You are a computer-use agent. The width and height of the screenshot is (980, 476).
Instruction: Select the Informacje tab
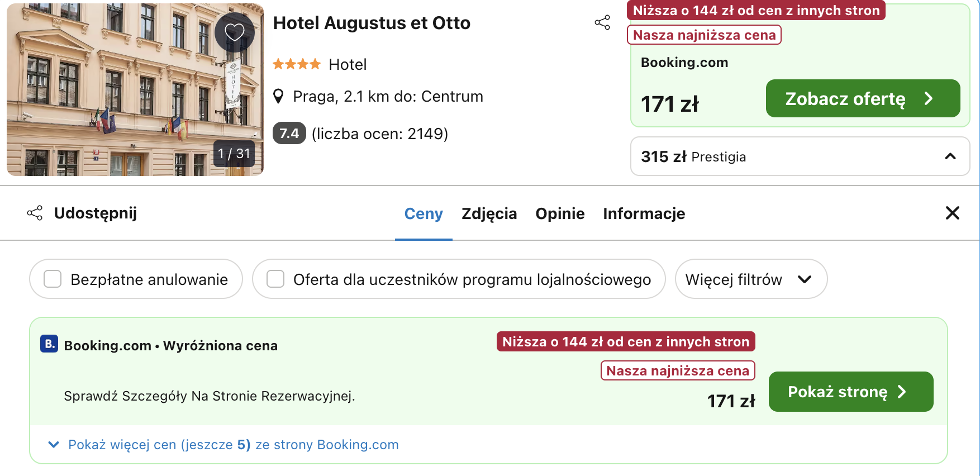644,213
